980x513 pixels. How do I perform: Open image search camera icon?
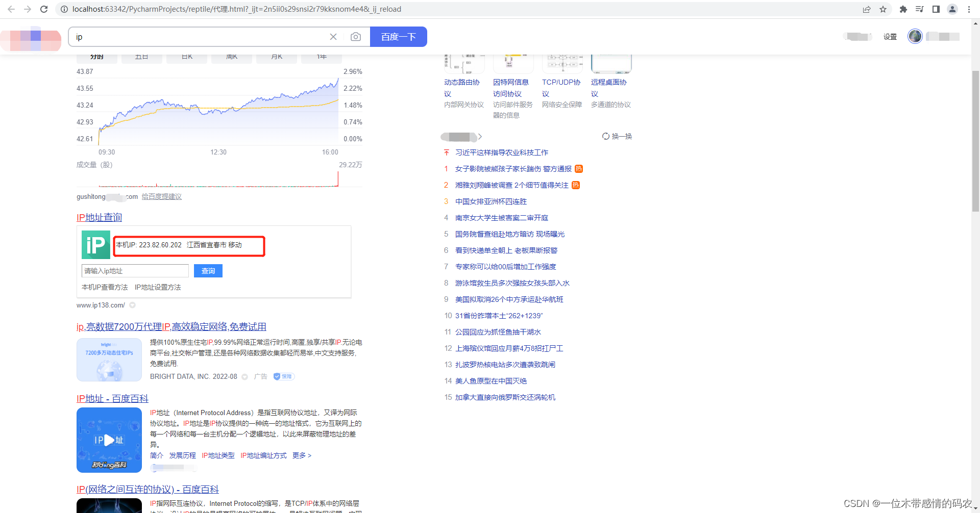pyautogui.click(x=356, y=37)
